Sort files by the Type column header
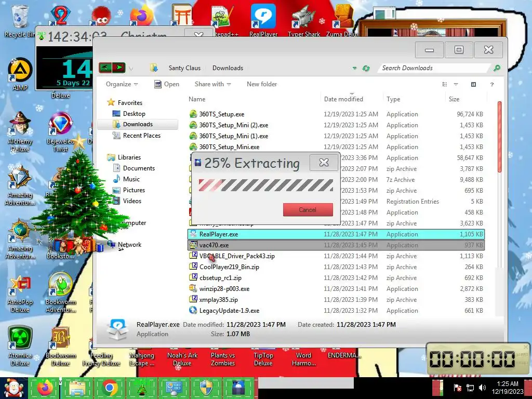This screenshot has height=399, width=532. pos(414,99)
